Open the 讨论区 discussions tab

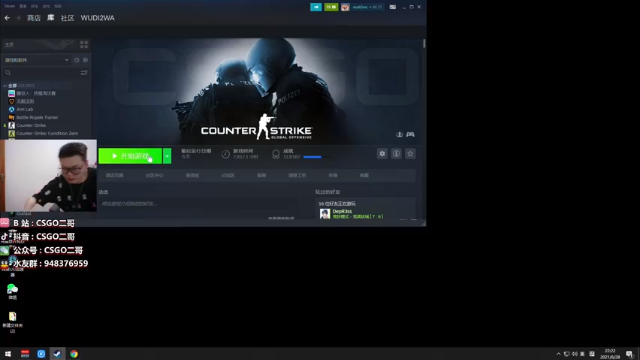(x=228, y=175)
